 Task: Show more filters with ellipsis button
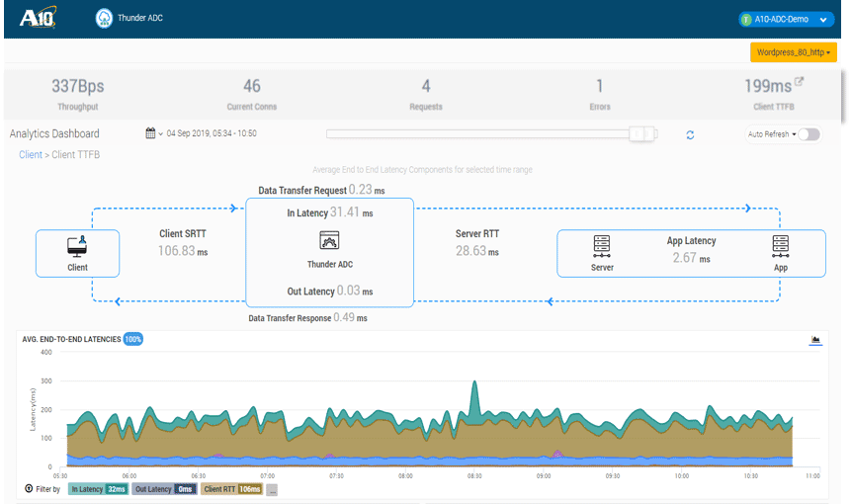(x=272, y=490)
